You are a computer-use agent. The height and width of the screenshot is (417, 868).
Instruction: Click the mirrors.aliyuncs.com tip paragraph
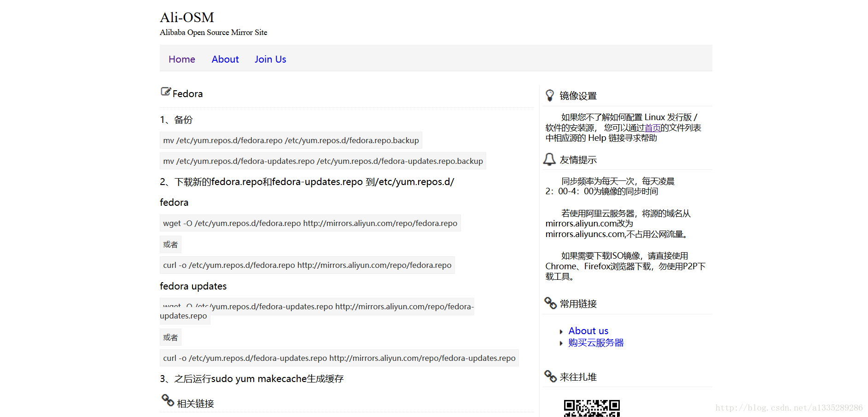(x=618, y=224)
